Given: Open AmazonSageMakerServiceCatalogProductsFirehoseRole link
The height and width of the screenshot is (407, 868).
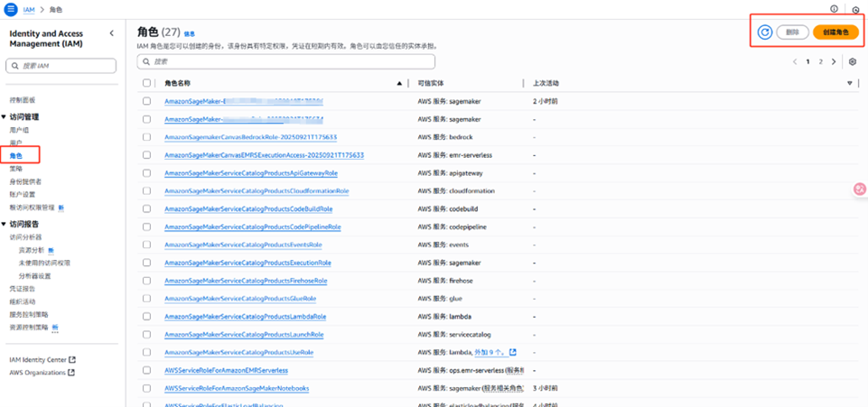Looking at the screenshot, I should tap(246, 281).
